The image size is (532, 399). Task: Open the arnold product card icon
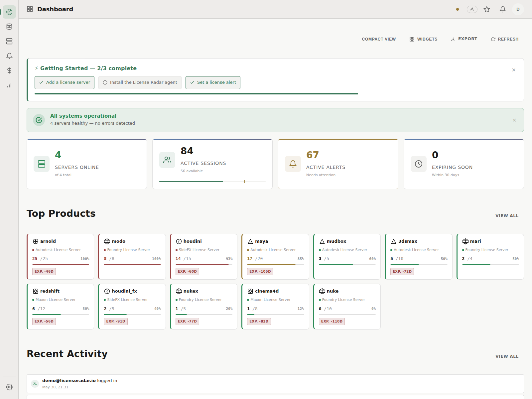(x=36, y=241)
